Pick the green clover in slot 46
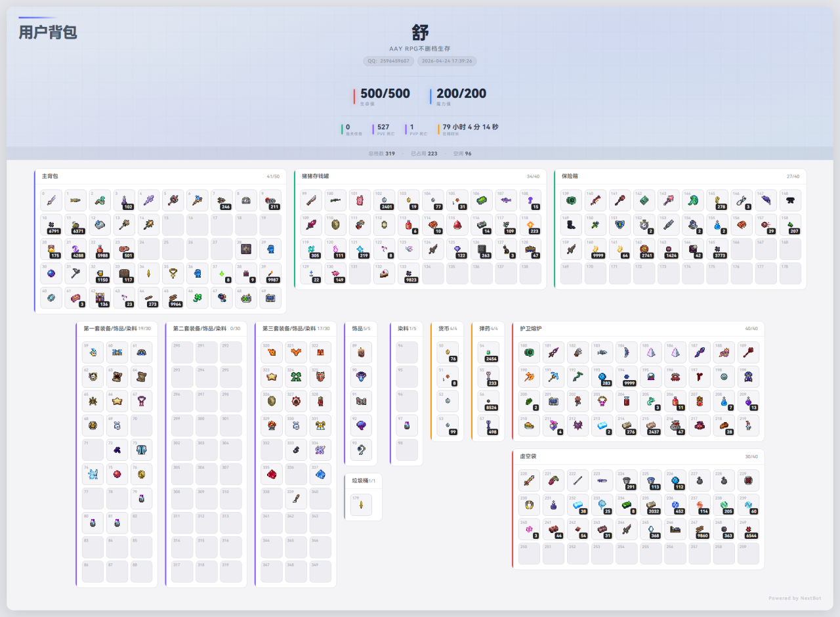Viewport: 840px width, 617px height. tap(197, 297)
